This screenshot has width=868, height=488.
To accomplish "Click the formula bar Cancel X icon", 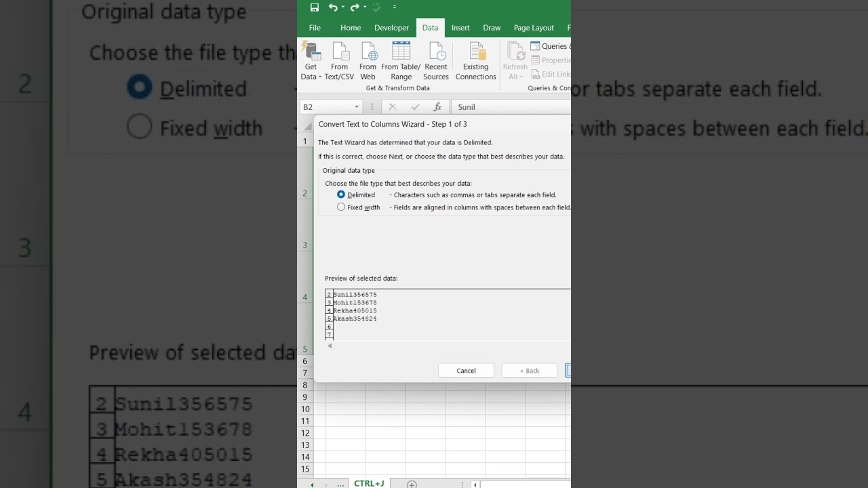I will click(x=392, y=107).
